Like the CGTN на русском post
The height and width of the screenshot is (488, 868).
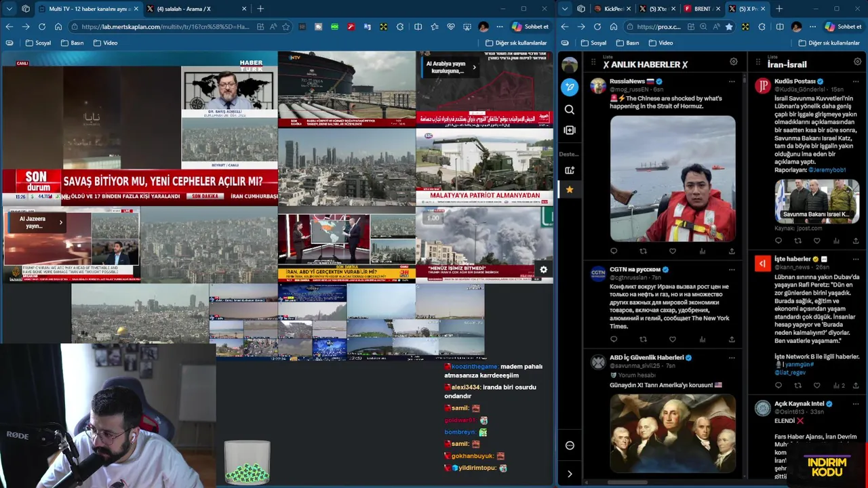click(673, 340)
